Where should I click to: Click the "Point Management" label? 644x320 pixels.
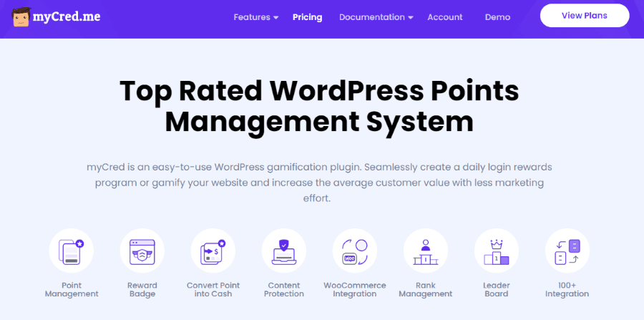click(x=72, y=290)
